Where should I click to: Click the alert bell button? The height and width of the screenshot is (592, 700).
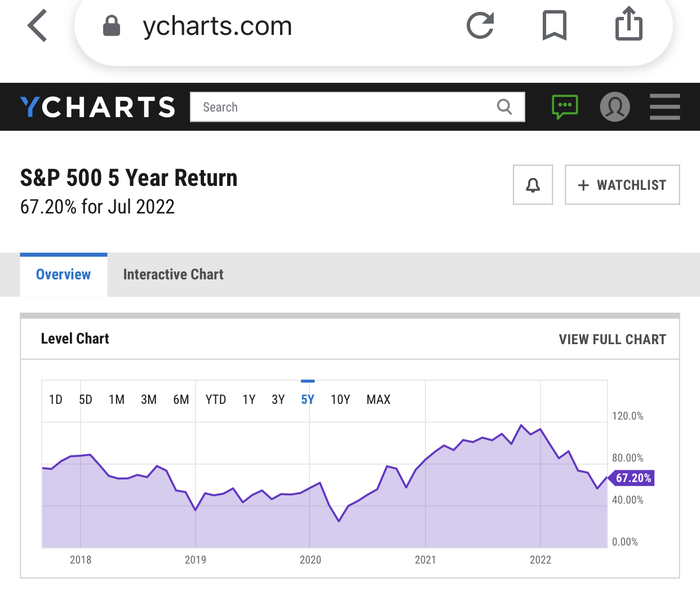click(x=533, y=185)
